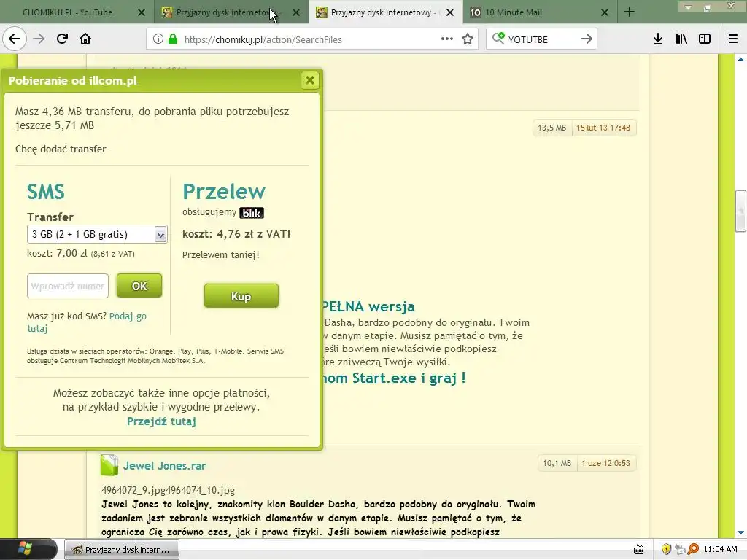Click scrollbar up arrow
This screenshot has height=560, width=747.
pos(740,60)
